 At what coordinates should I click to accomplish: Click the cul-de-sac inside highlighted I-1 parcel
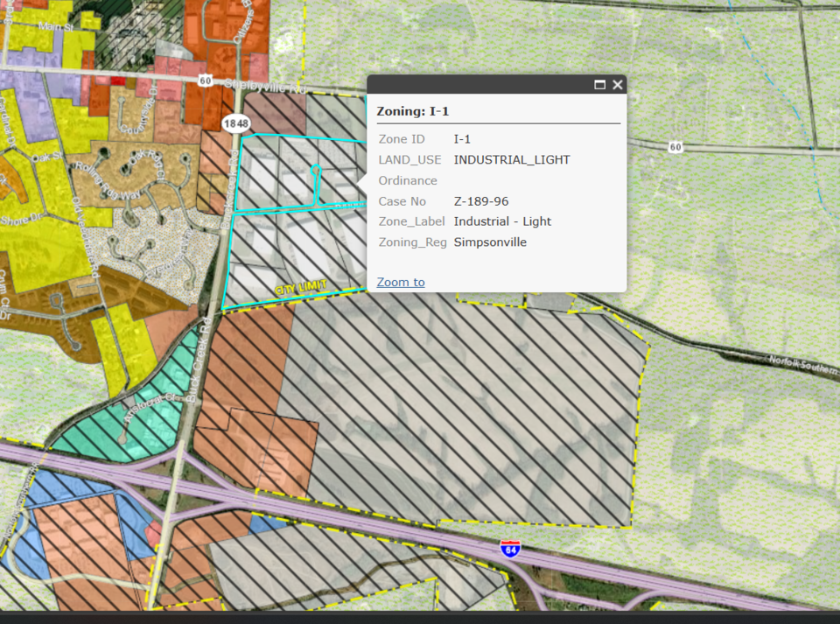(x=317, y=170)
